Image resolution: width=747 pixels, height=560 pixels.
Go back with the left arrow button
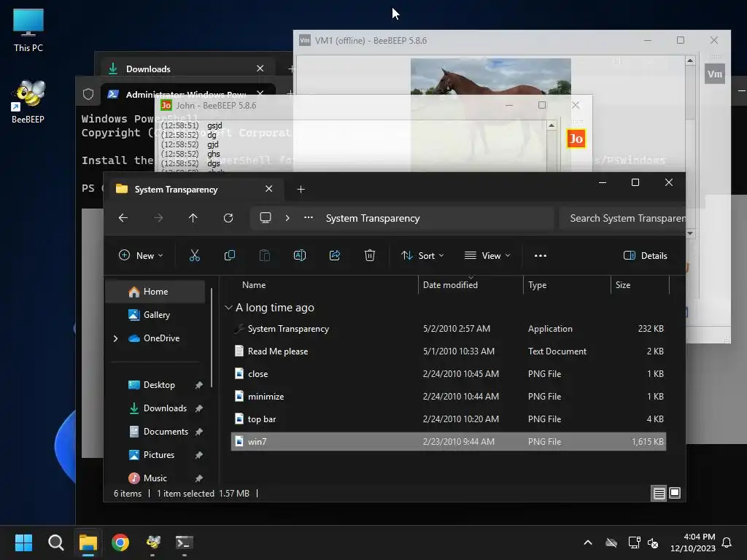pyautogui.click(x=123, y=218)
